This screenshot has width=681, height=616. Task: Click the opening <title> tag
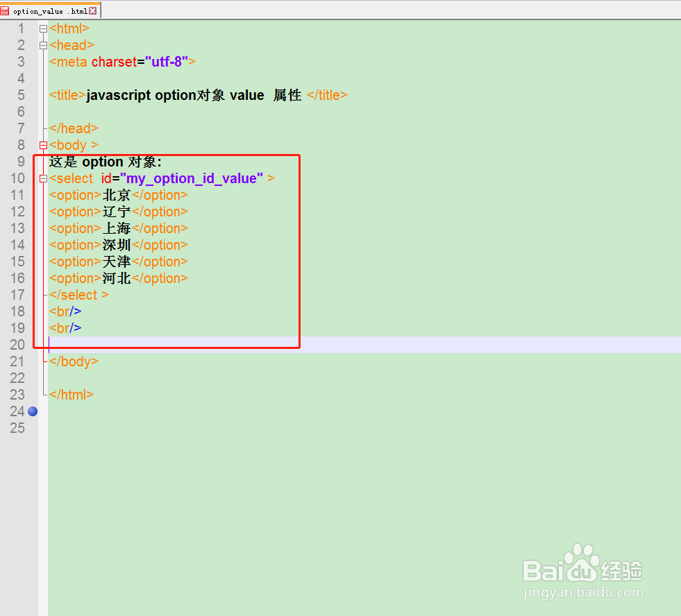click(67, 95)
